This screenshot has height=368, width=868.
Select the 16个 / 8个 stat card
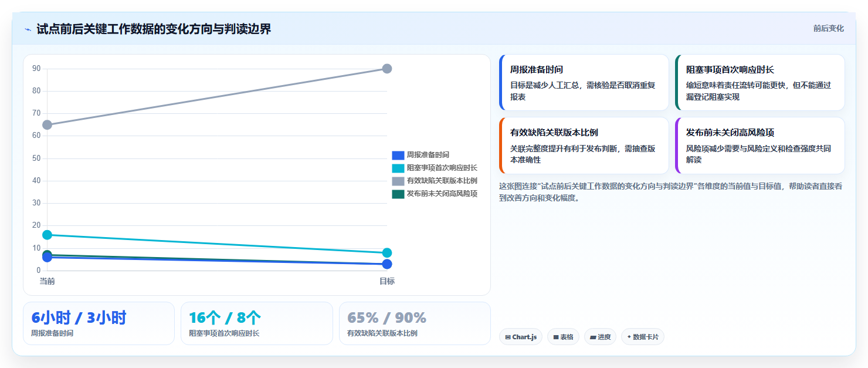pyautogui.click(x=256, y=323)
